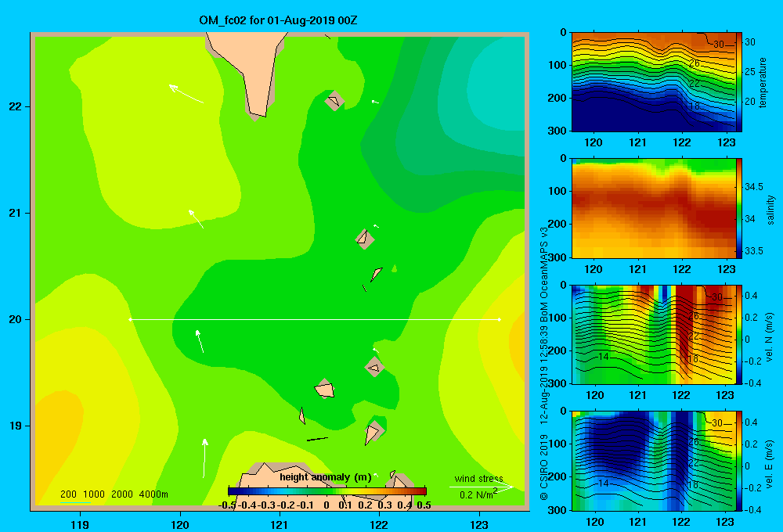Image resolution: width=783 pixels, height=532 pixels.
Task: Click the eastern endpoint of the transect line
Action: click(x=500, y=319)
